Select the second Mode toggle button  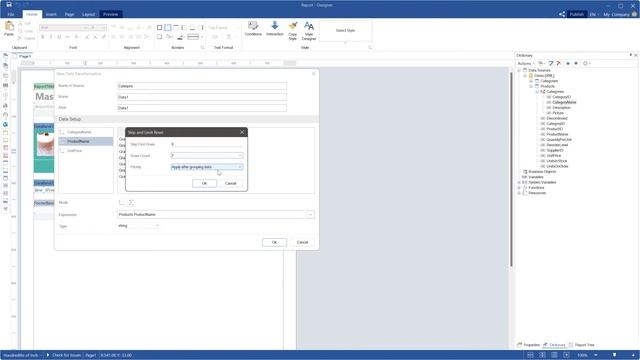131,202
